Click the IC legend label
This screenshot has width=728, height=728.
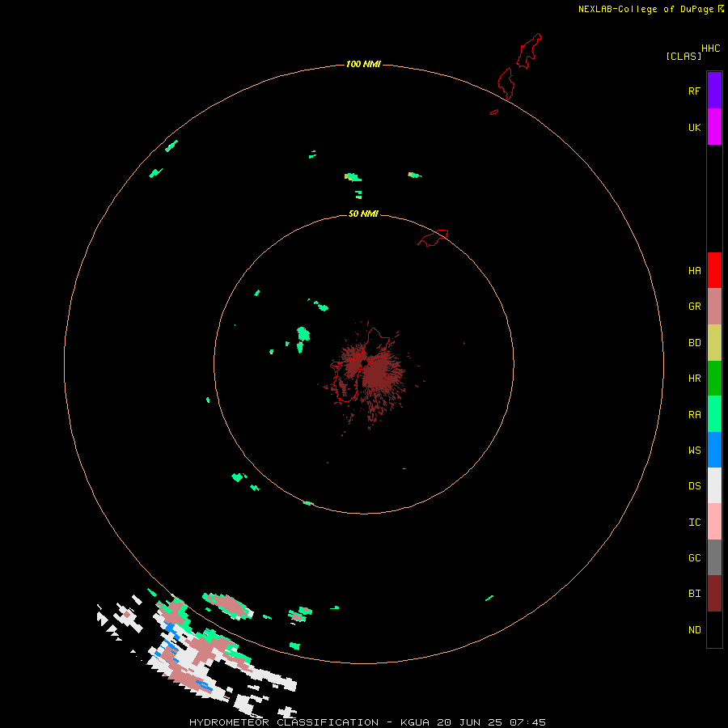(694, 522)
